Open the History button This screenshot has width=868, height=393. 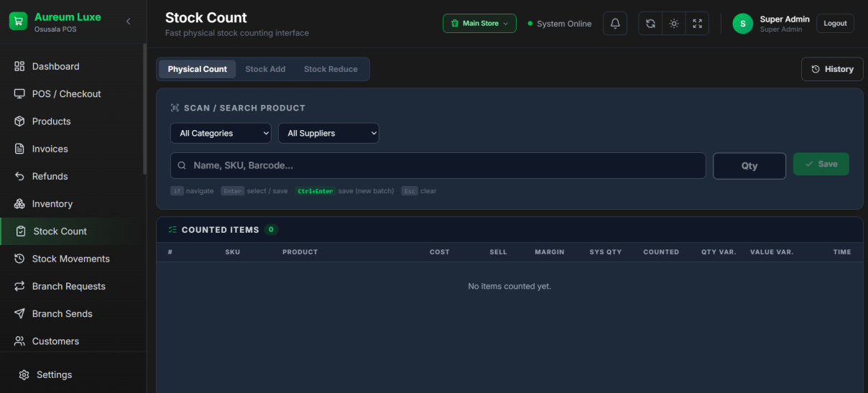coord(832,69)
